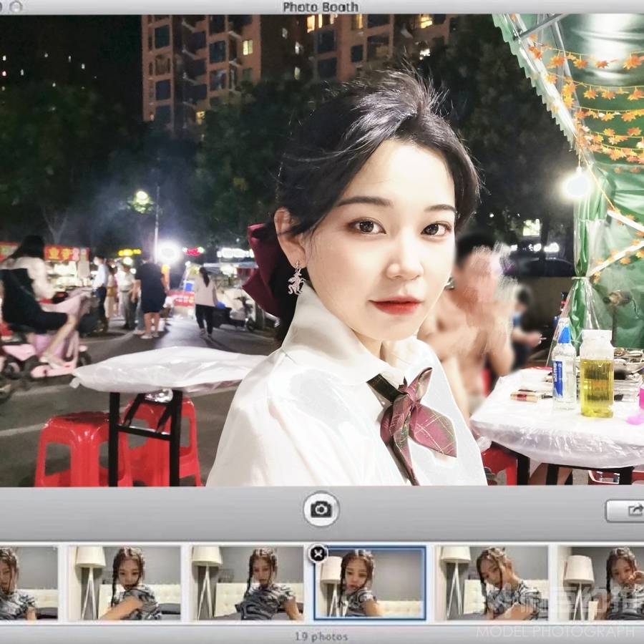Click the main photo preview of the woman

click(x=322, y=250)
